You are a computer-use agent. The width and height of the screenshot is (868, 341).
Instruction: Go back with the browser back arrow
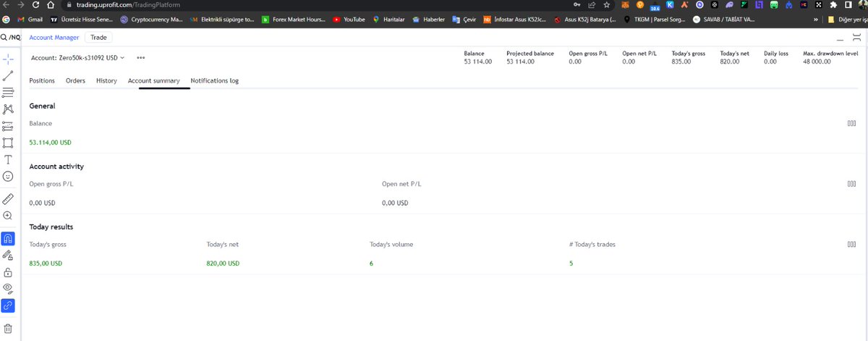pos(7,5)
